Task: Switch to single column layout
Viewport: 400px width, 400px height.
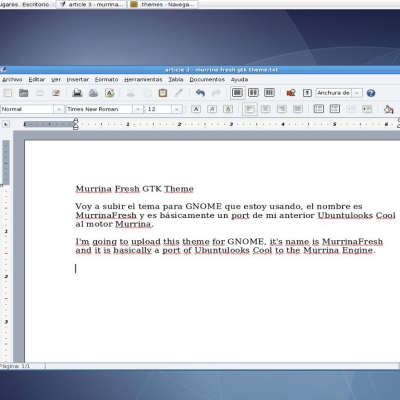Action: pyautogui.click(x=237, y=93)
